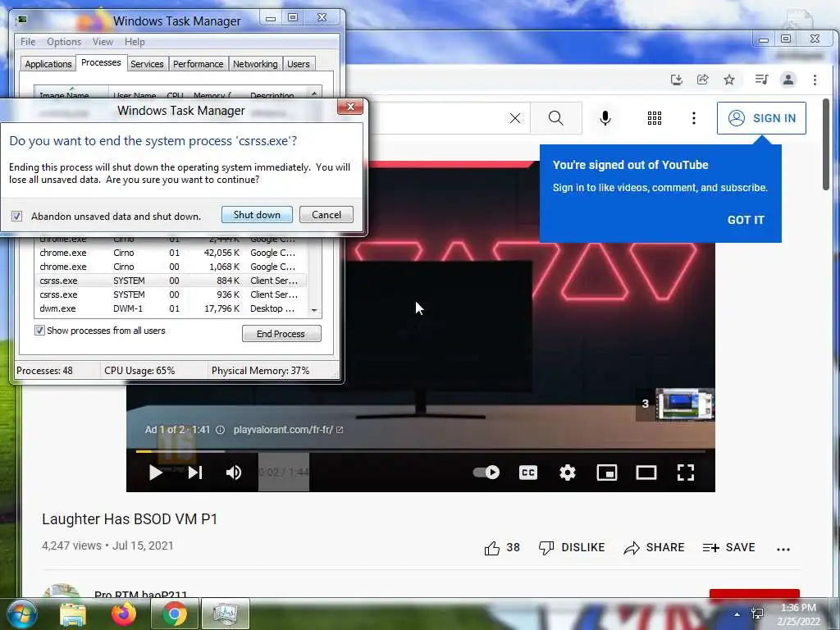Open YouTube settings three-dot menu beside apps grid
Screen dimensions: 840x630
point(694,118)
